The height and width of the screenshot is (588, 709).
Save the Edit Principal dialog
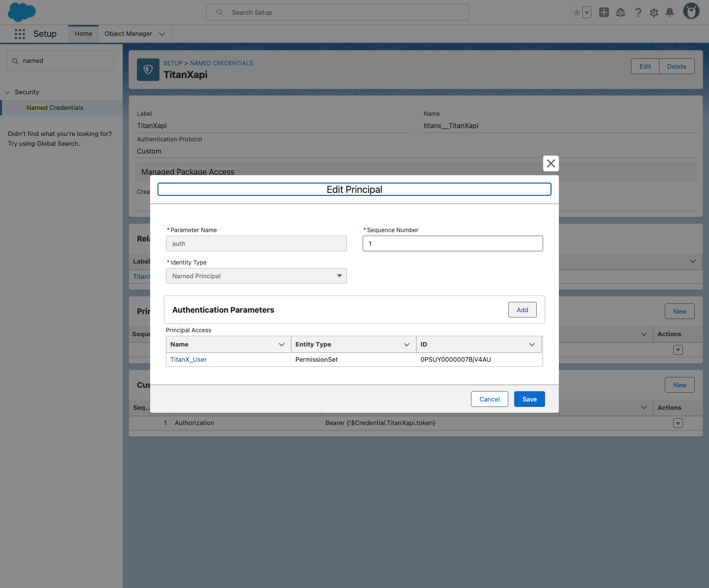[x=529, y=399]
